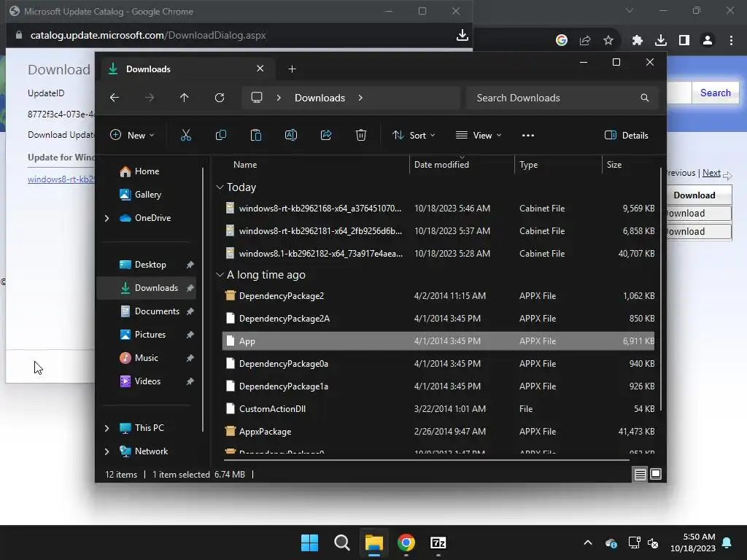Toggle Chrome side panel icon
Viewport: 747px width, 560px height.
pyautogui.click(x=684, y=41)
